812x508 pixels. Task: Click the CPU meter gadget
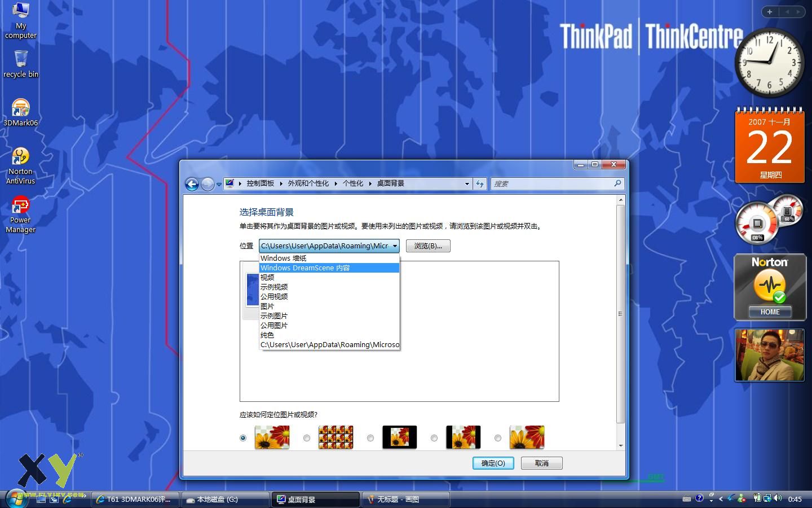point(757,224)
